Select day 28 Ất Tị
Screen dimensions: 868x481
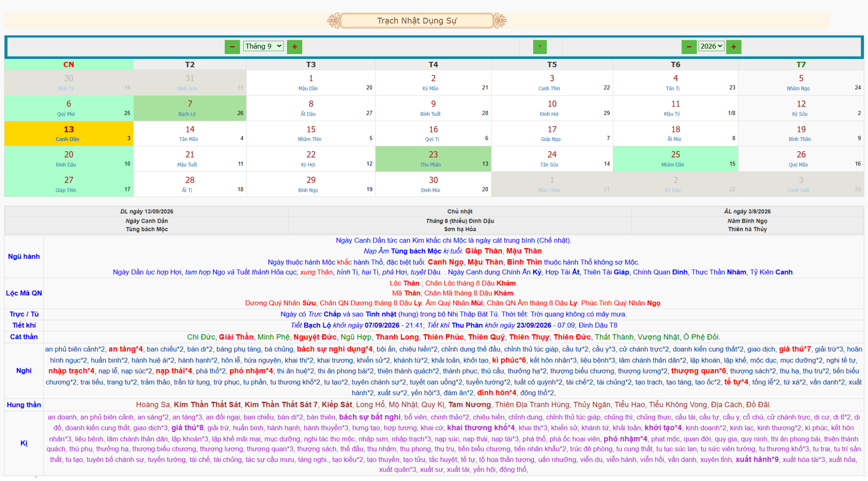tap(190, 185)
